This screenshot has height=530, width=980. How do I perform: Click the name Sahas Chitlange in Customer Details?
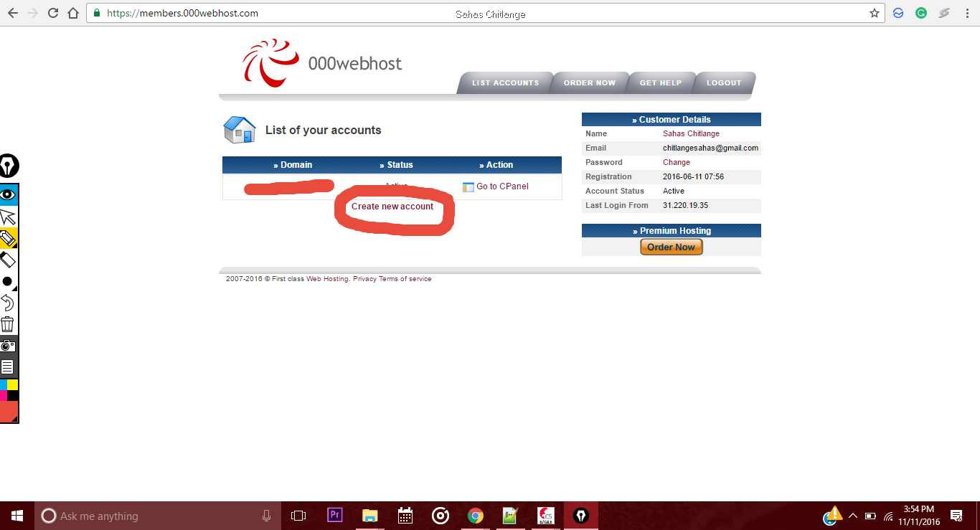(x=691, y=133)
